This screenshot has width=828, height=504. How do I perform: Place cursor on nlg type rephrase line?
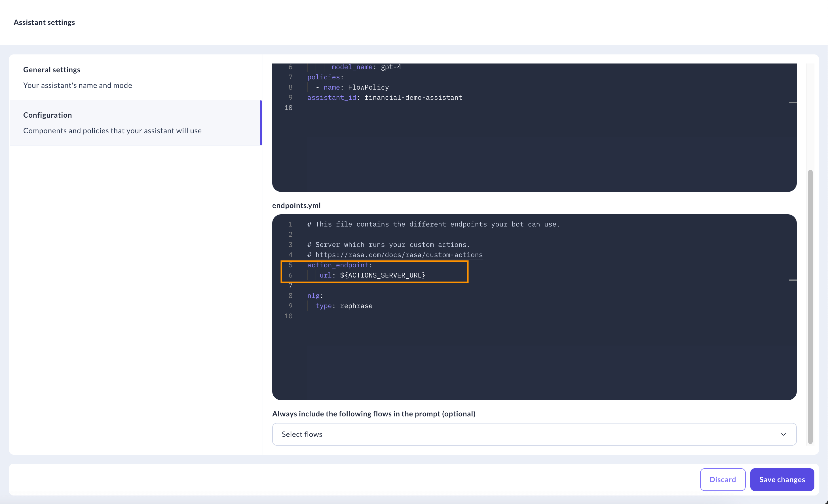[x=343, y=306]
